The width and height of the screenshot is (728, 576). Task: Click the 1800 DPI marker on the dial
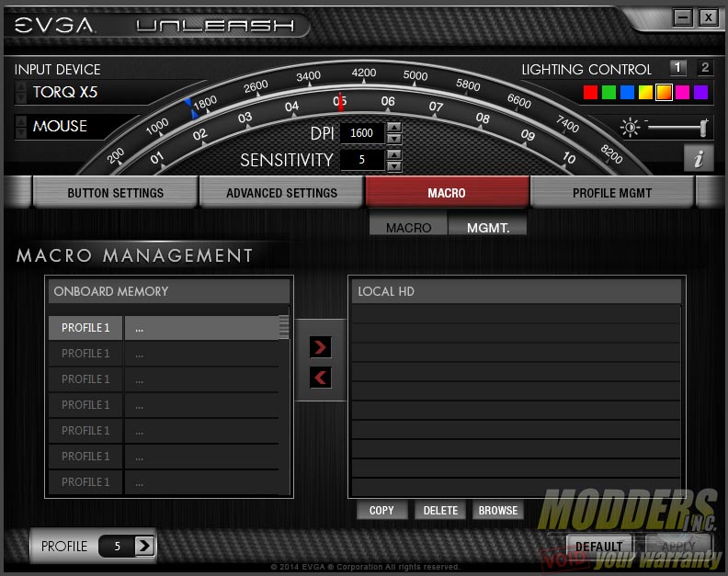click(205, 103)
